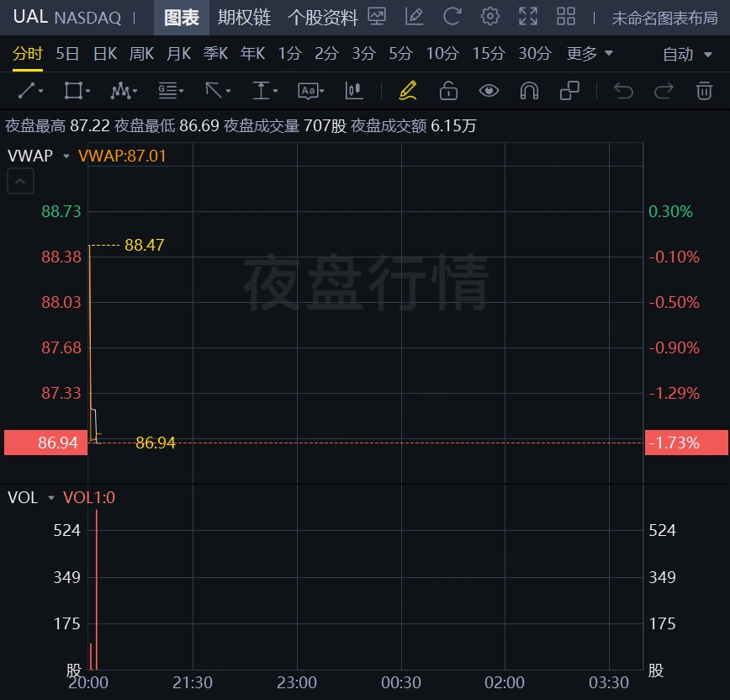Click the yellow highlighter pen icon
The image size is (730, 700).
point(408,90)
